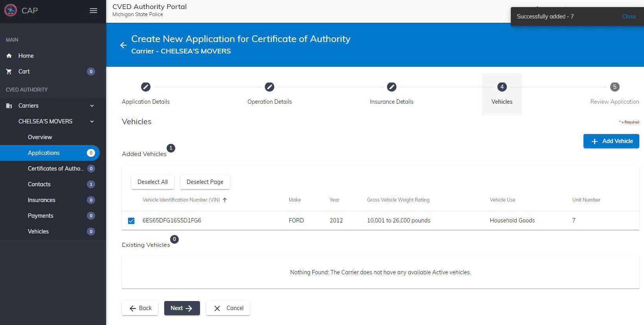The image size is (644, 325).
Task: Click the Back button
Action: pos(140,308)
